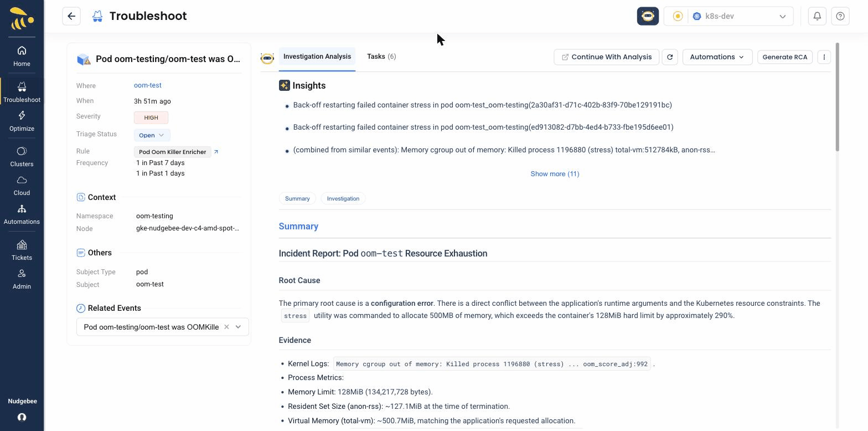Expand the Automations dropdown
868x431 pixels.
717,57
